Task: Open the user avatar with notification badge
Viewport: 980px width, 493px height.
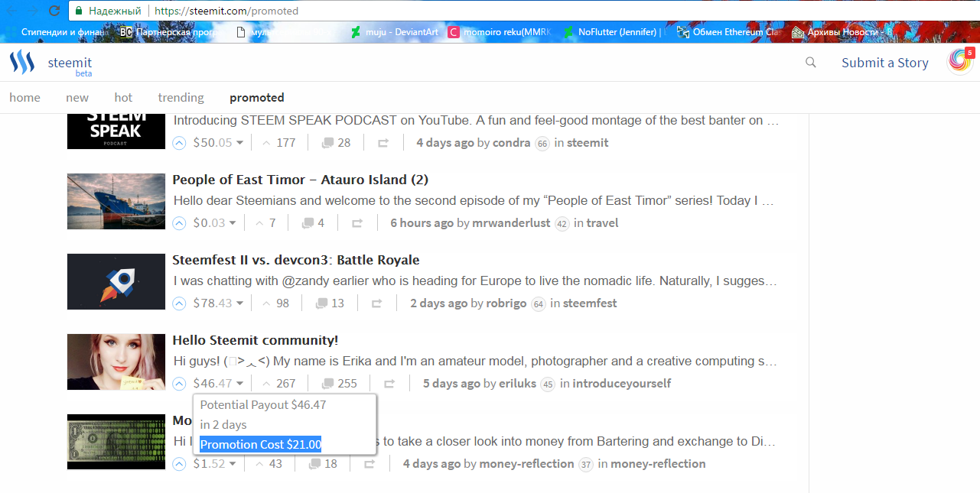Action: pyautogui.click(x=960, y=62)
